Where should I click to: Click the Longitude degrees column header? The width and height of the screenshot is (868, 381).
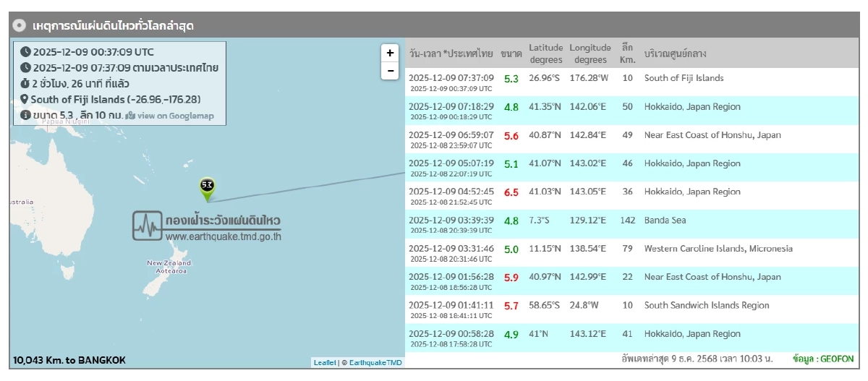pos(590,53)
